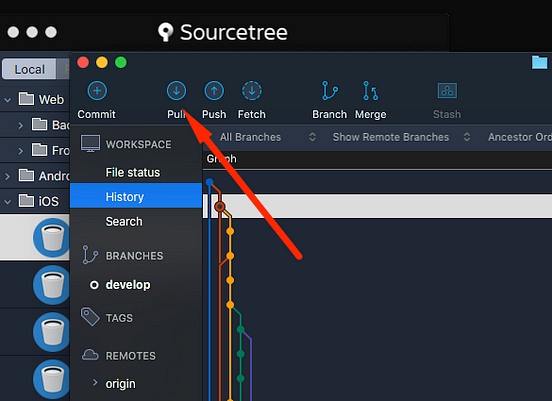Click the Fetch toolbar icon
The image size is (552, 401).
point(252,91)
